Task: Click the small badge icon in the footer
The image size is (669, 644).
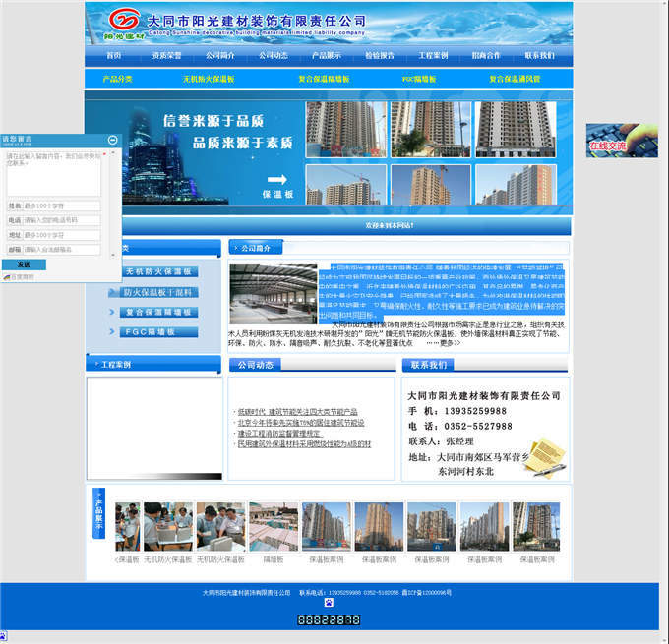Action: coord(329,603)
